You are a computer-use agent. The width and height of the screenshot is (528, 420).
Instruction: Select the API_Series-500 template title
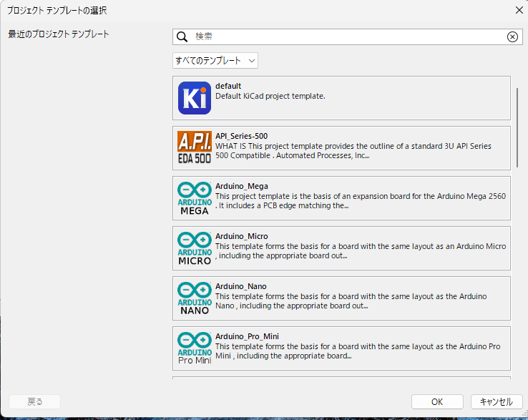pyautogui.click(x=241, y=136)
